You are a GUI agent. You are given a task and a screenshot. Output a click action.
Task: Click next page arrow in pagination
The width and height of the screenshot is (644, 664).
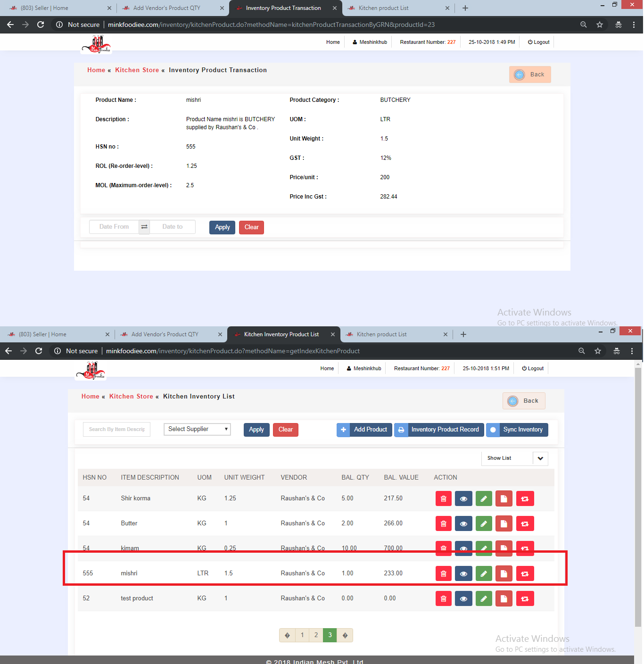pyautogui.click(x=345, y=635)
